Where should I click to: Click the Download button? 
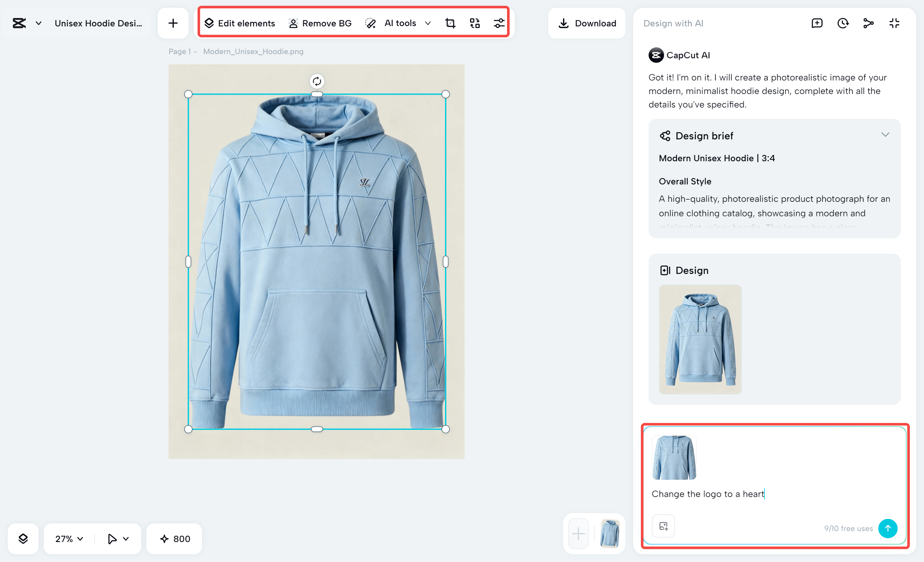[587, 23]
